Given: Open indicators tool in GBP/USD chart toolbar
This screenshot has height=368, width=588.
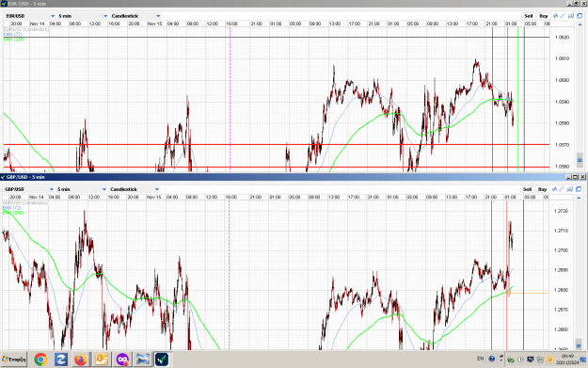Looking at the screenshot, I should click(x=554, y=189).
